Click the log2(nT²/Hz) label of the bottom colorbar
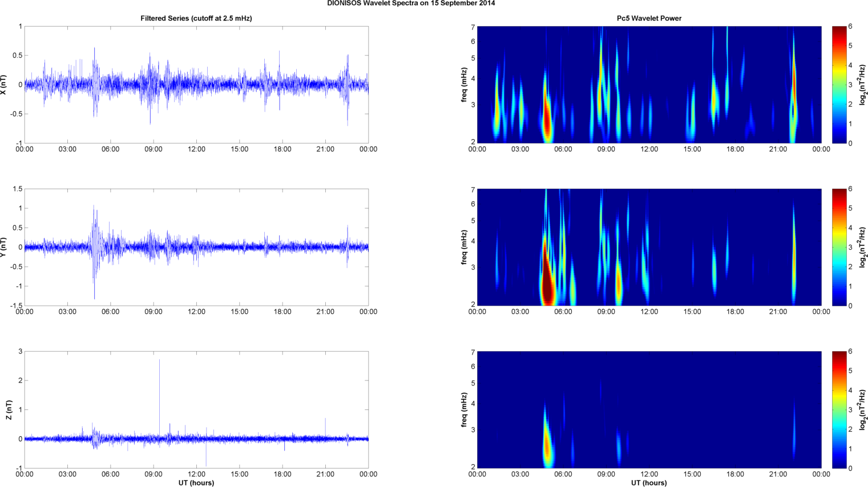Viewport: 868px width, 487px height. [863, 409]
